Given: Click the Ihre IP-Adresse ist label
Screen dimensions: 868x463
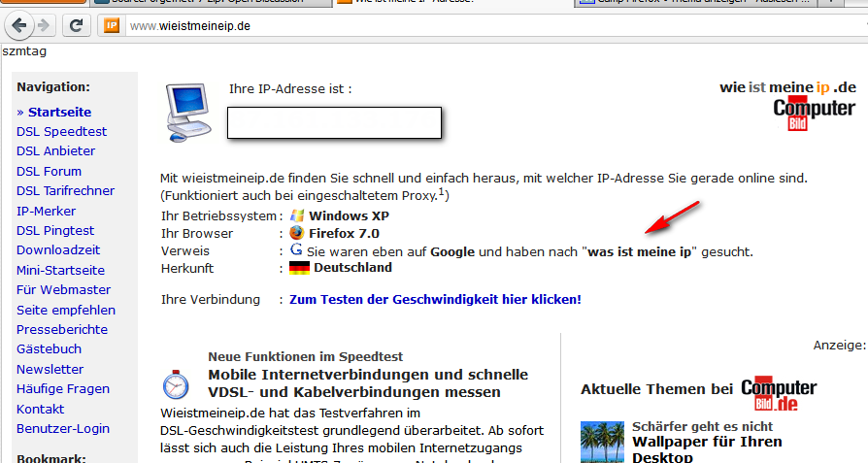Looking at the screenshot, I should [x=290, y=88].
